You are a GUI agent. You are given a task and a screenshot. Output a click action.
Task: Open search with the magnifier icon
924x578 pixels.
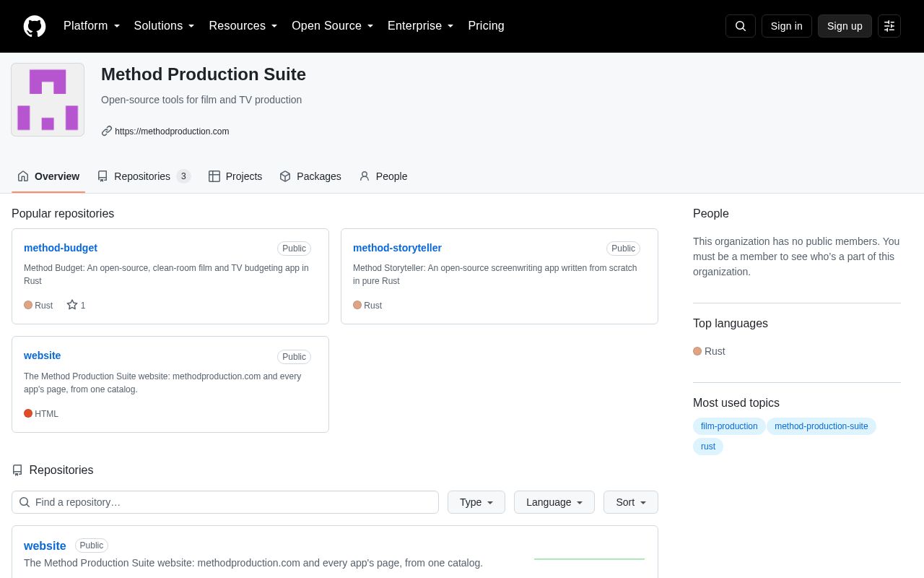pyautogui.click(x=741, y=26)
